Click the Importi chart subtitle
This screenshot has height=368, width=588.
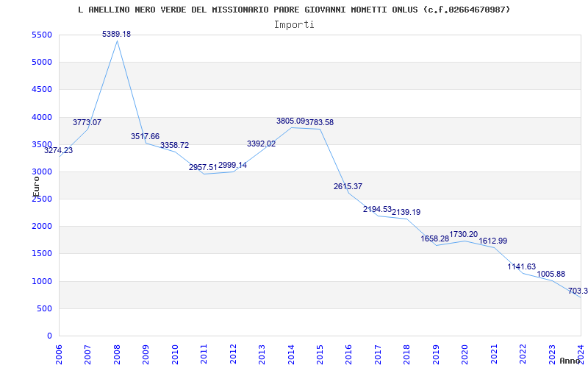[x=294, y=25]
